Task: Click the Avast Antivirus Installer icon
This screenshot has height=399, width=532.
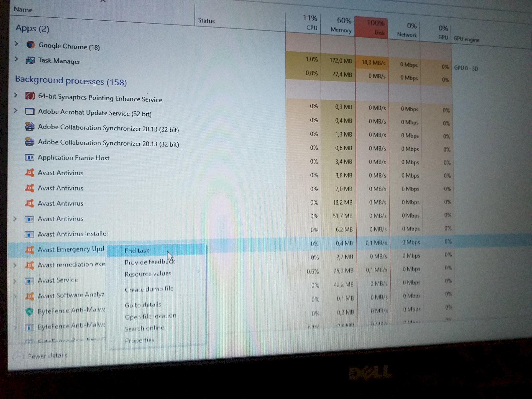Action: [x=29, y=234]
